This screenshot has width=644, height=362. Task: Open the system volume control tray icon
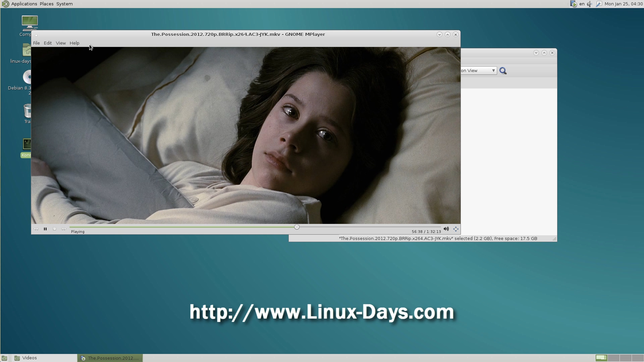(x=590, y=4)
